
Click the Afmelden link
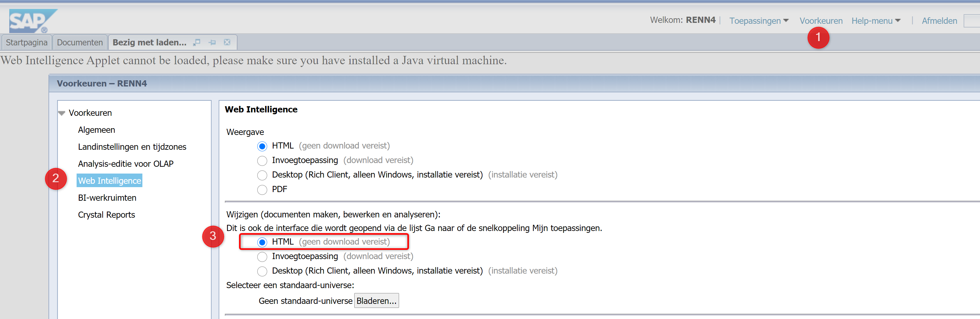[939, 21]
